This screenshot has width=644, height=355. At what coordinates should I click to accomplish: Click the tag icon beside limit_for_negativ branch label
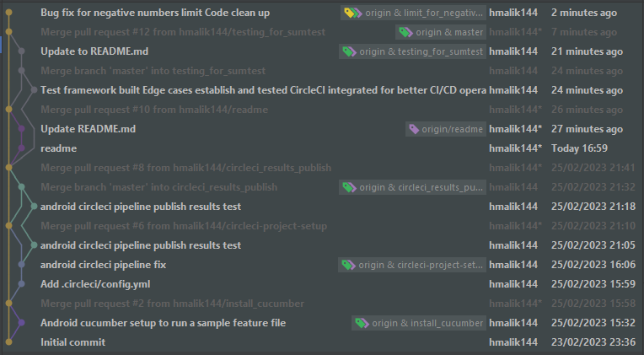tap(351, 13)
